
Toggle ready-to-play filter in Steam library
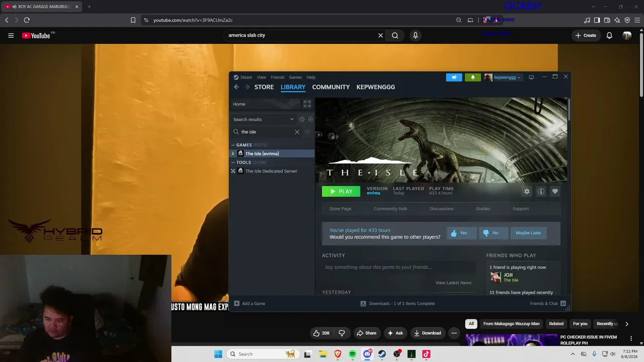tap(310, 119)
